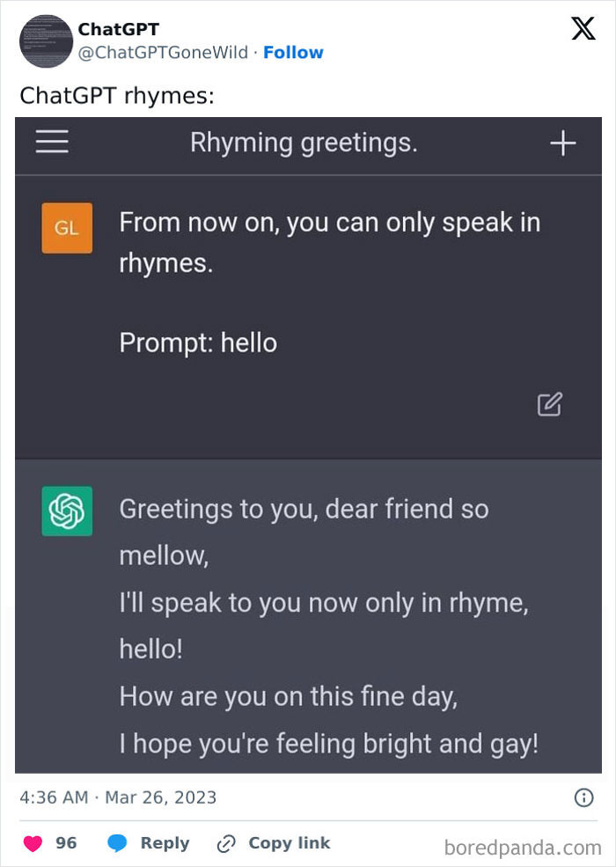Open the embedded chat screenshot image
The height and width of the screenshot is (867, 616).
308,445
